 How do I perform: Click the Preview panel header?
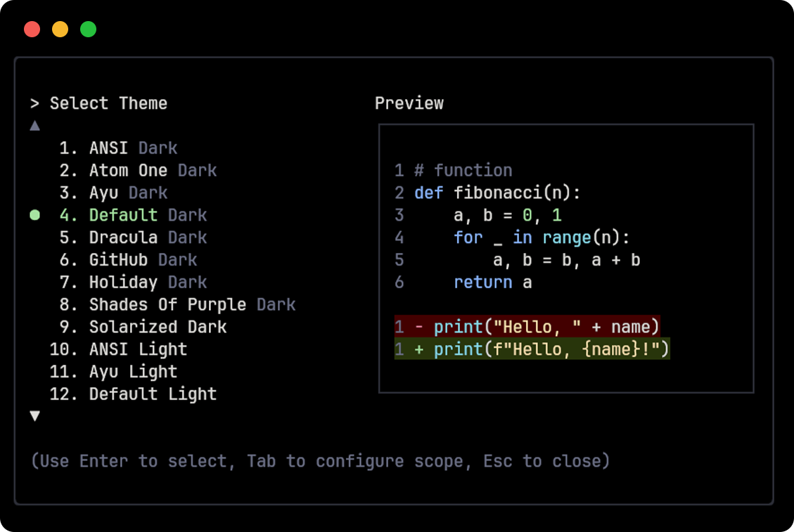(x=409, y=103)
